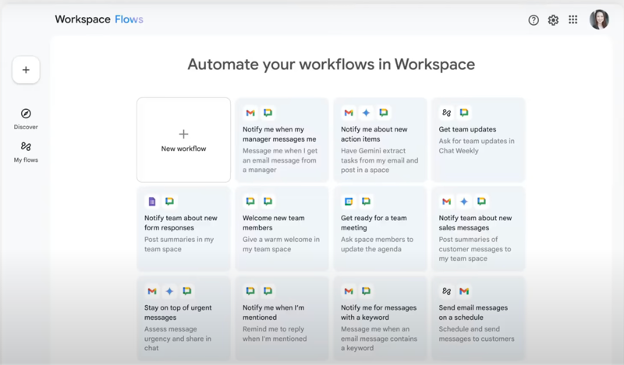Click the plus create button in sidebar

(x=26, y=70)
